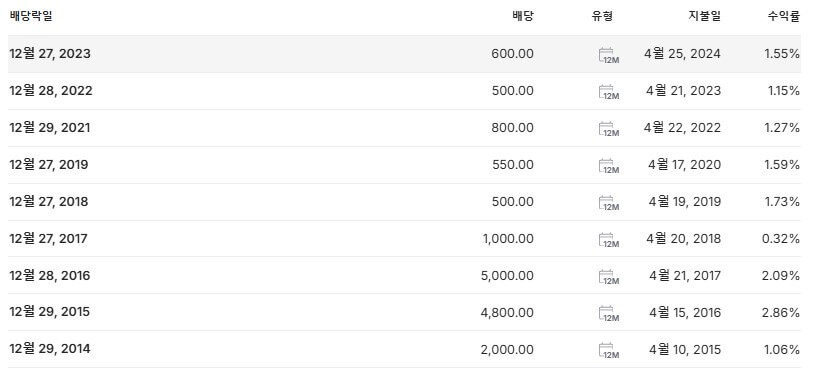Image resolution: width=813 pixels, height=371 pixels.
Task: Sort by the 지불일 column header
Action: coord(704,16)
